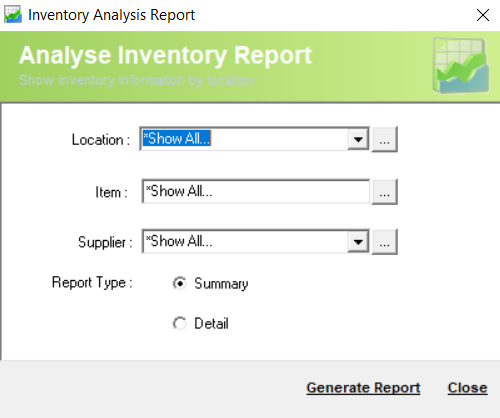Expand the Supplier dropdown arrow
The width and height of the screenshot is (500, 418).
(x=358, y=242)
